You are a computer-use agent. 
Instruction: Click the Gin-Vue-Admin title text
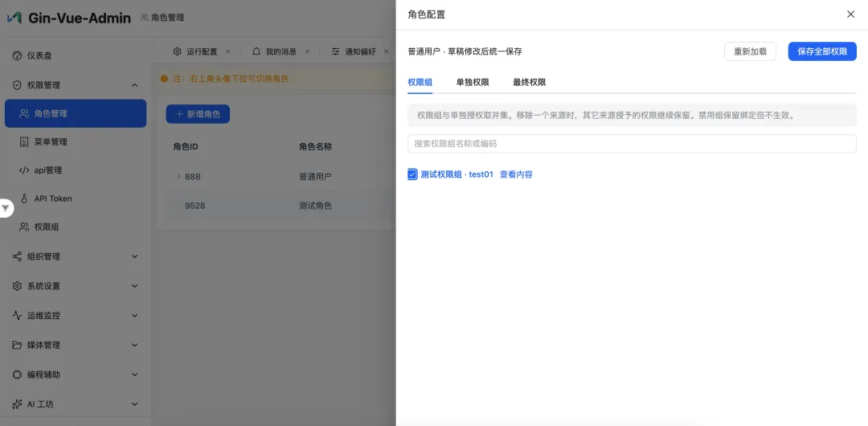tap(79, 18)
